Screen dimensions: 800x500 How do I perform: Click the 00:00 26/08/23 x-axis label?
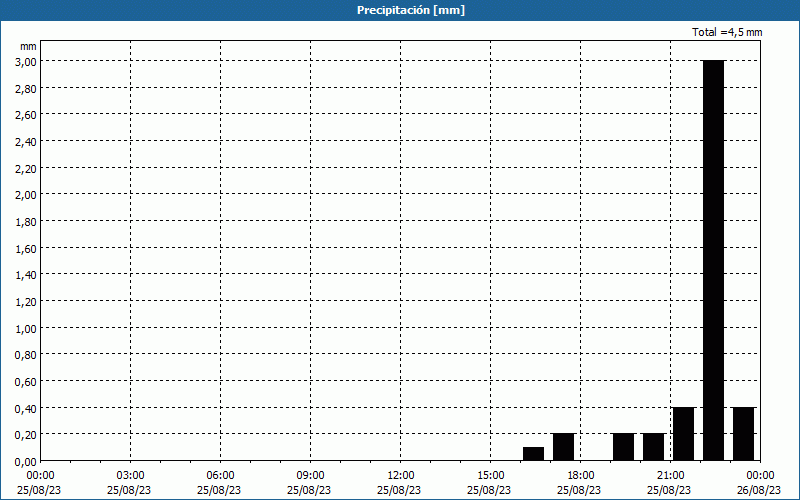759,483
